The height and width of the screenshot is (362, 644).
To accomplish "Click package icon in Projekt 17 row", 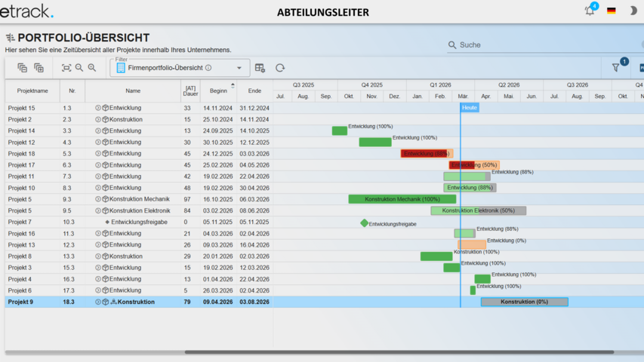I will click(106, 165).
